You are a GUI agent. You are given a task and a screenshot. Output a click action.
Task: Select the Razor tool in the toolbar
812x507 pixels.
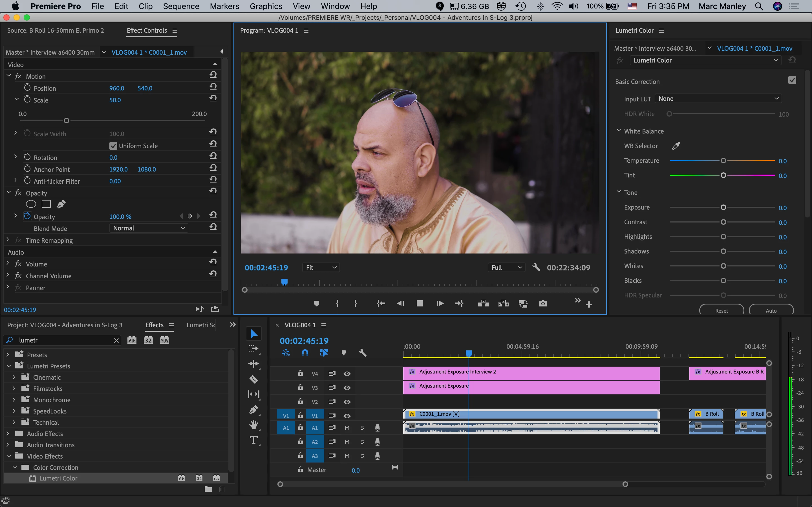pos(254,379)
